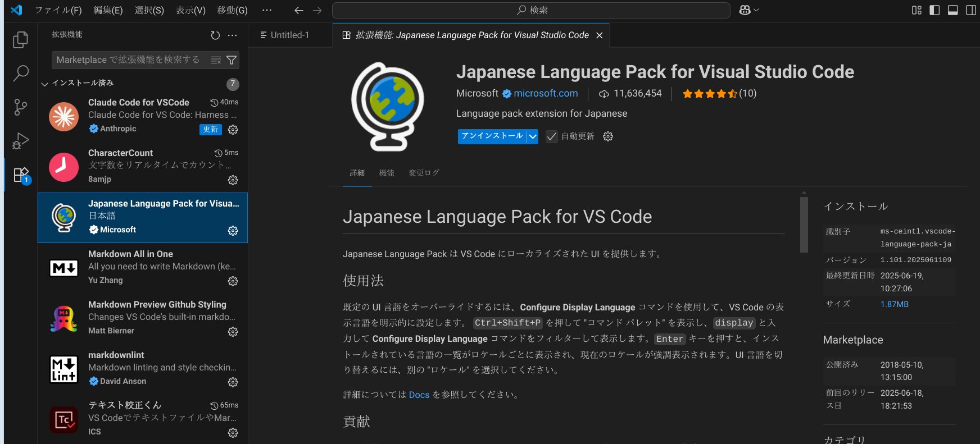Click the star rating (10)
Screen dimensions: 980x444
[719, 94]
